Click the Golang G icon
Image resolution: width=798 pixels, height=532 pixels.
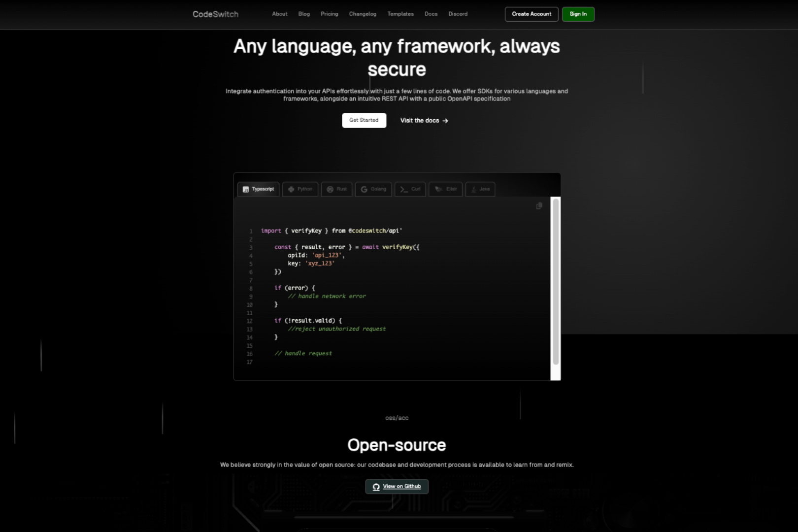(364, 189)
